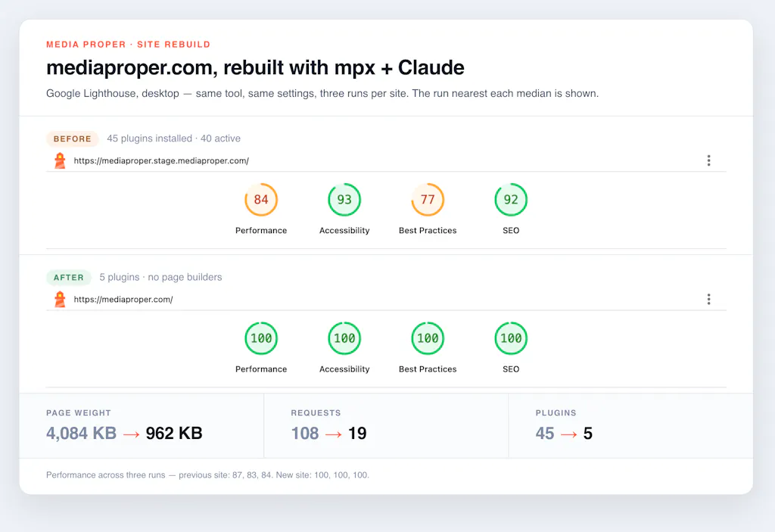This screenshot has width=775, height=532.
Task: Click the Google Lighthouse desktop description line
Action: pos(322,93)
